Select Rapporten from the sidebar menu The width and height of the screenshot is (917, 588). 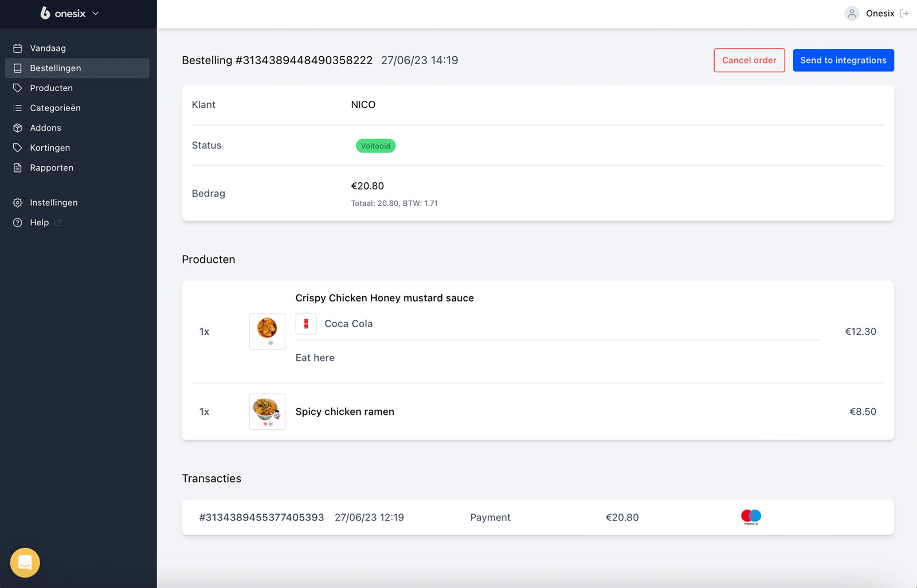click(x=52, y=167)
